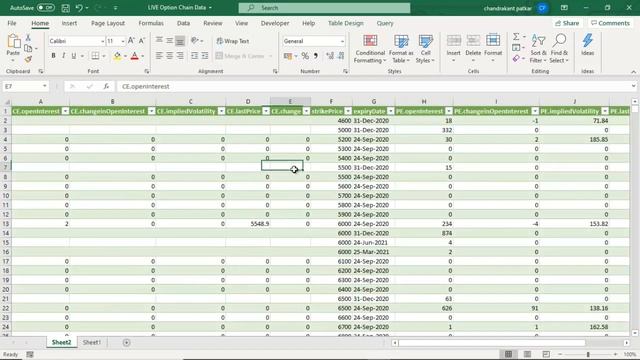Switch to the Table Design tab

(x=346, y=23)
